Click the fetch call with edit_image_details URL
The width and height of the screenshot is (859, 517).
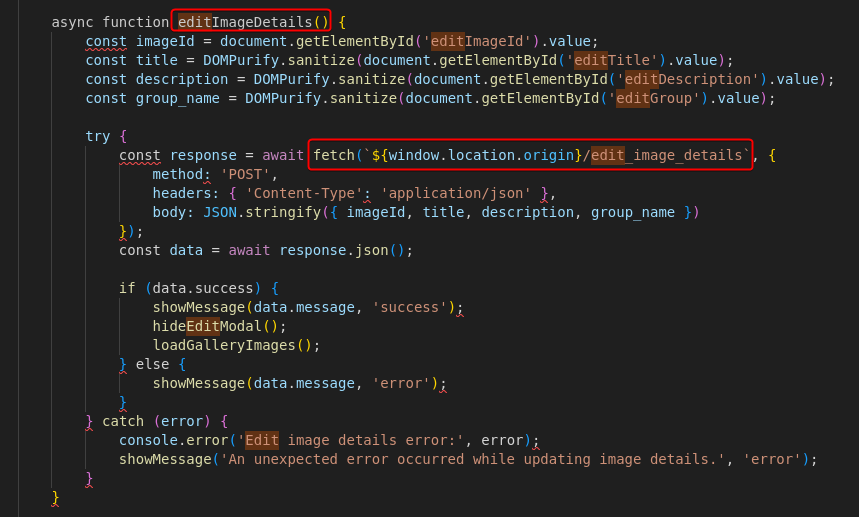530,155
